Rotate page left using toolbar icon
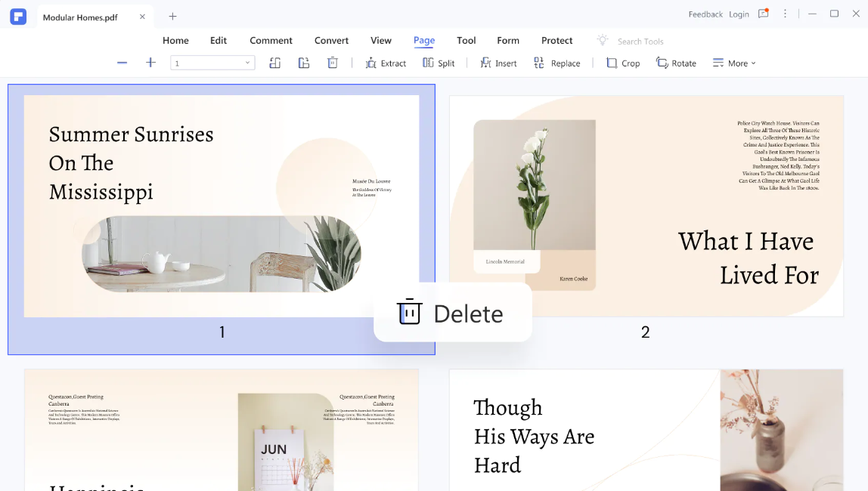 275,63
